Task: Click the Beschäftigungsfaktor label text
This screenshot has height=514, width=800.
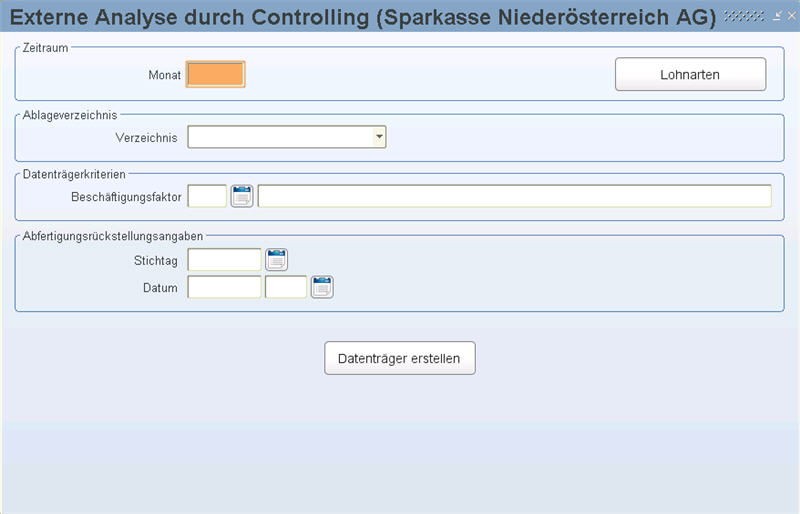Action: pyautogui.click(x=126, y=197)
